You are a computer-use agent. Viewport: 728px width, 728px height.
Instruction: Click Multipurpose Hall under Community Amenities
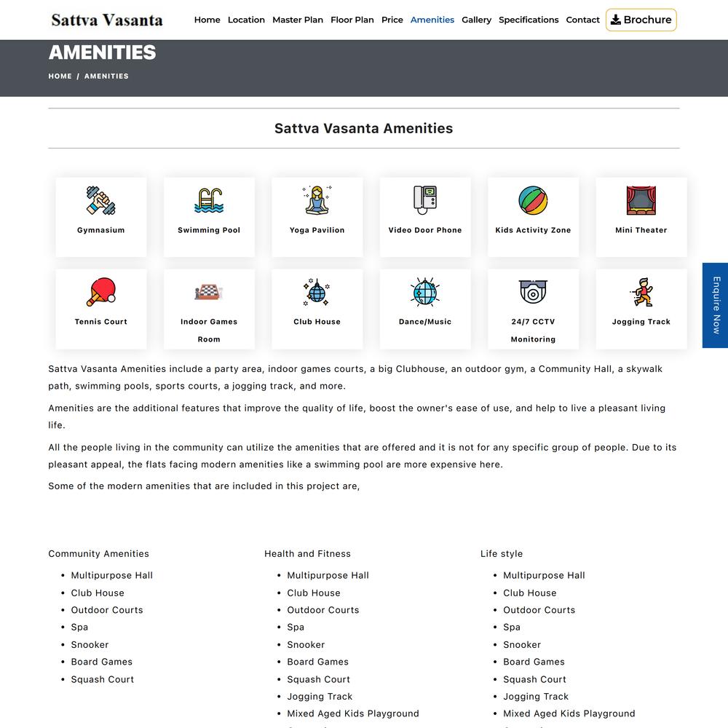[112, 575]
